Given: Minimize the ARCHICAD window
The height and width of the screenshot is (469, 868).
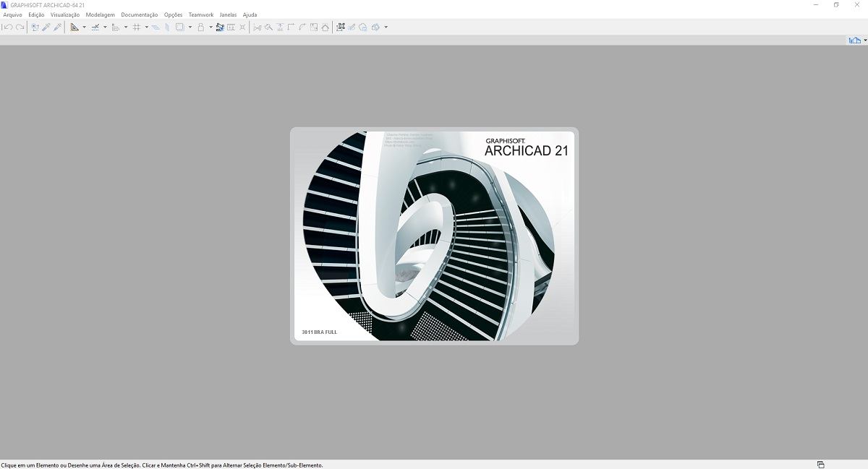Looking at the screenshot, I should tap(816, 4).
